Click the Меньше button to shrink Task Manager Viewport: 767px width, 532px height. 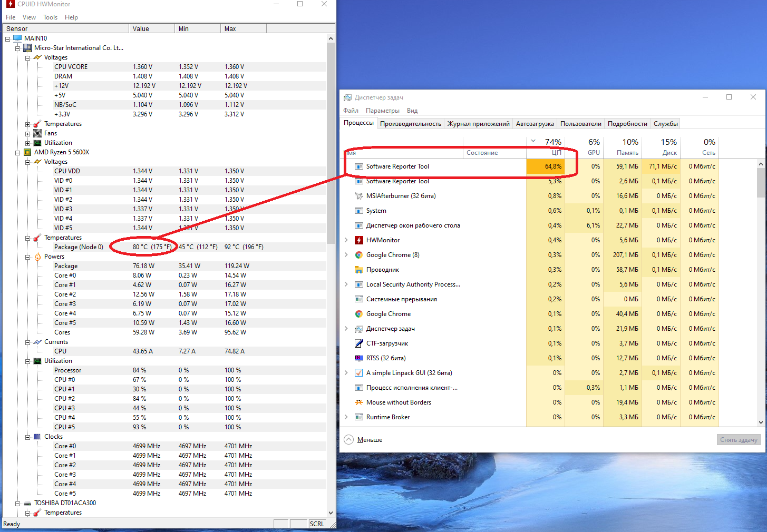363,440
